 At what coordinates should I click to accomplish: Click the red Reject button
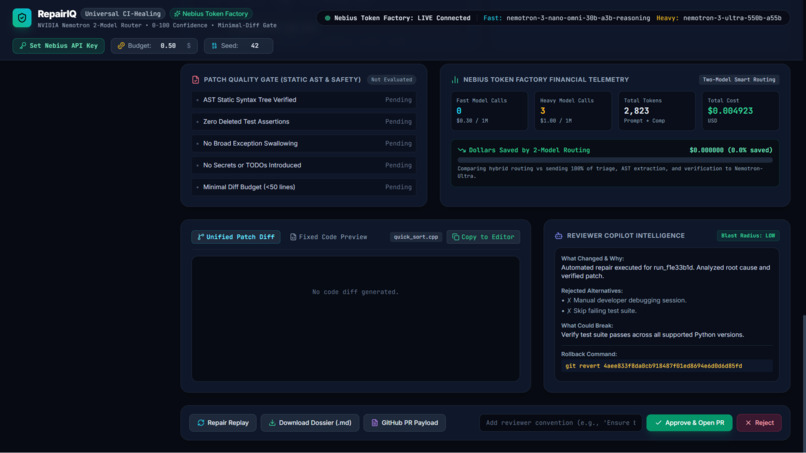[759, 423]
